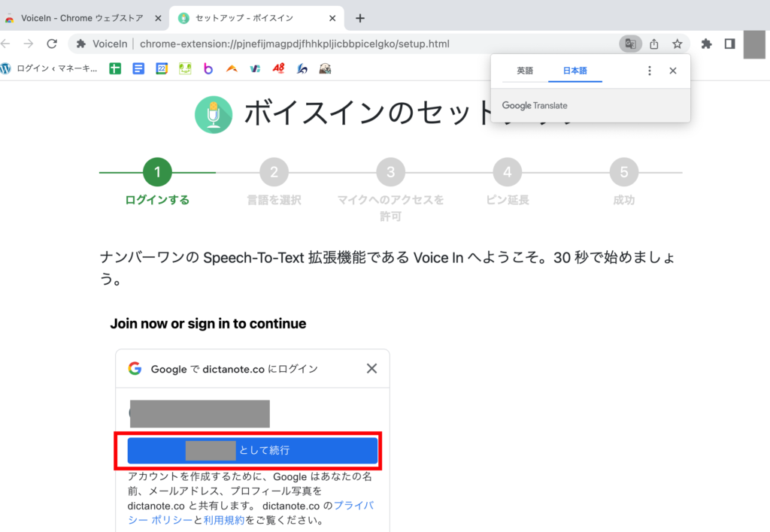
Task: Open the purple letter b bookmark
Action: (208, 68)
